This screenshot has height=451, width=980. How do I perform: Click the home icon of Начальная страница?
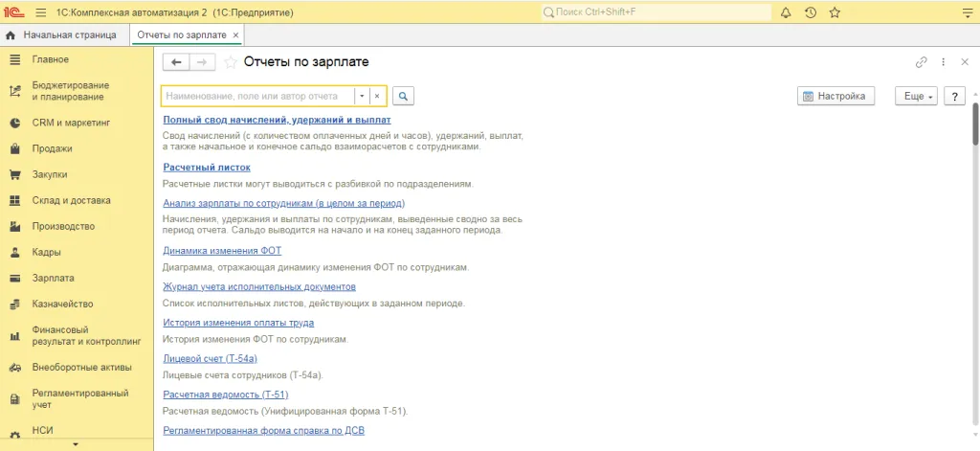(x=10, y=35)
